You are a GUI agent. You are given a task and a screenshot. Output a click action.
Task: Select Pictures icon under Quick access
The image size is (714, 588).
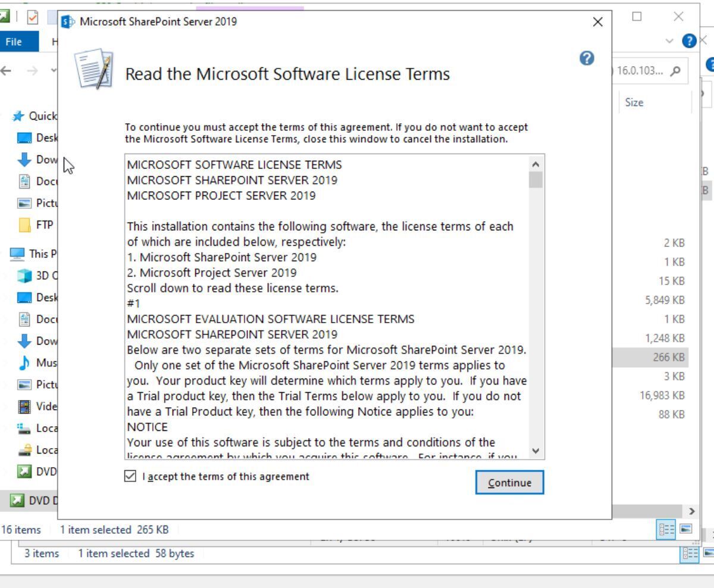tap(24, 203)
